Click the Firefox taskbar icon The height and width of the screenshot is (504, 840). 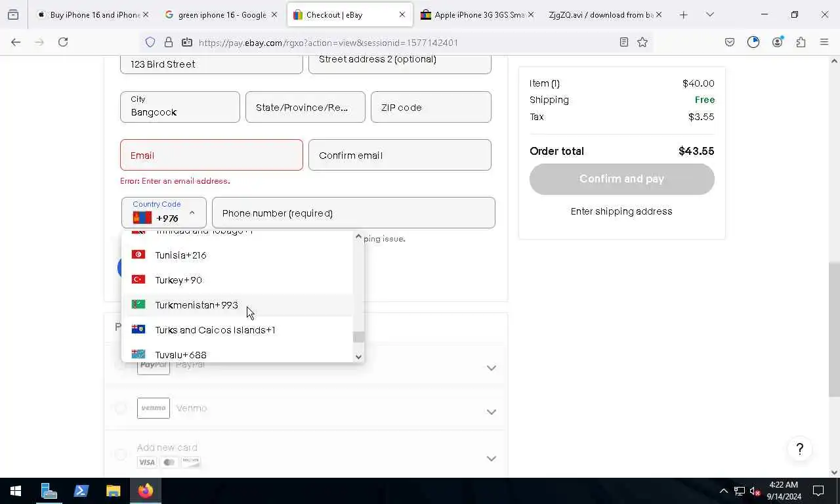coord(146,491)
